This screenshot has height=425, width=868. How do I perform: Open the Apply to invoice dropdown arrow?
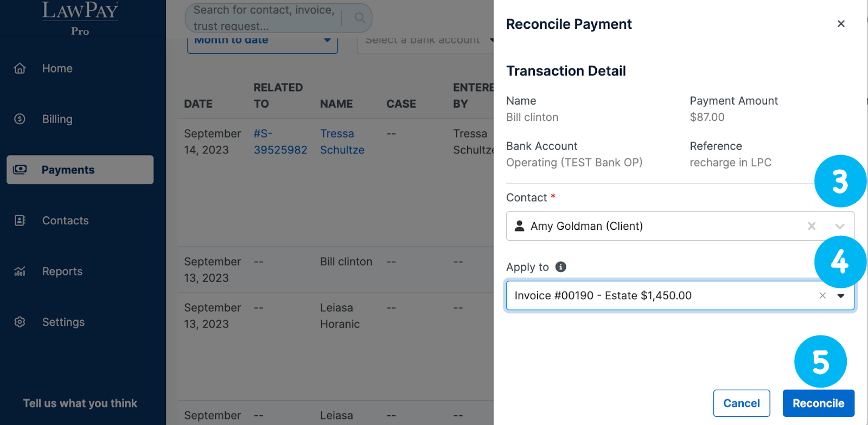point(841,295)
